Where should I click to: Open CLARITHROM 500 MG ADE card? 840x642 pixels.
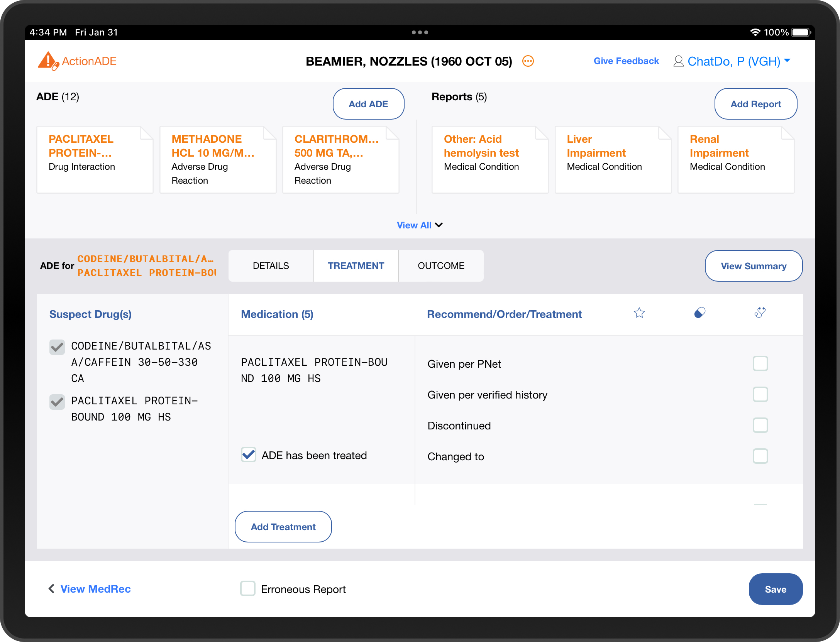pyautogui.click(x=341, y=160)
